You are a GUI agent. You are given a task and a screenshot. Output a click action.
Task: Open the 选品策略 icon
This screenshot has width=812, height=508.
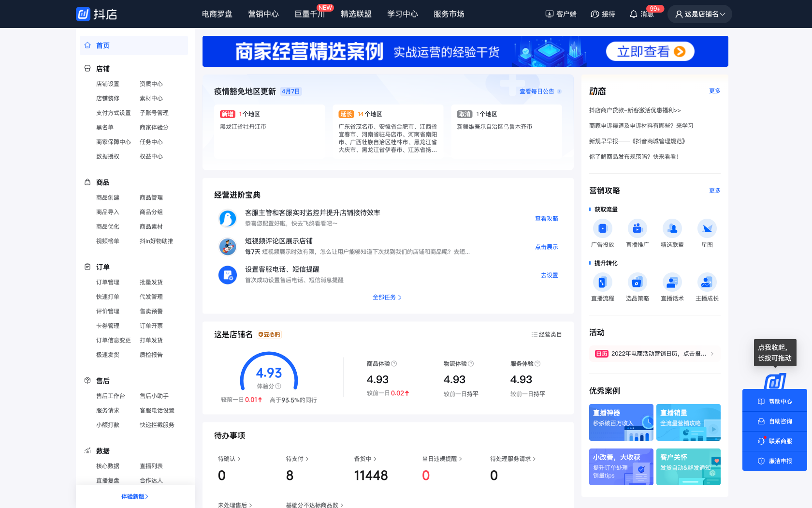(x=638, y=282)
